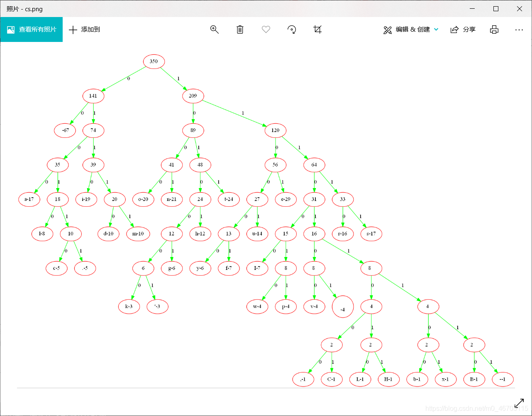Click tree node 74

93,130
